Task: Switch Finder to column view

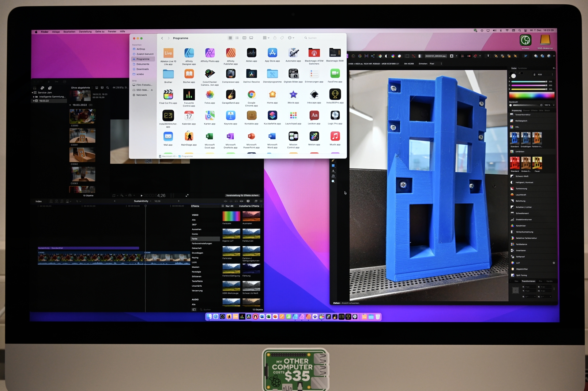Action: [x=244, y=38]
